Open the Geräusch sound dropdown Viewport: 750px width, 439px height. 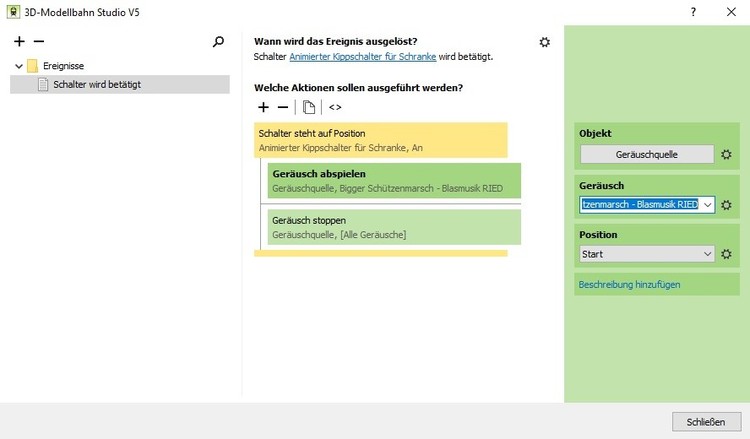click(707, 205)
